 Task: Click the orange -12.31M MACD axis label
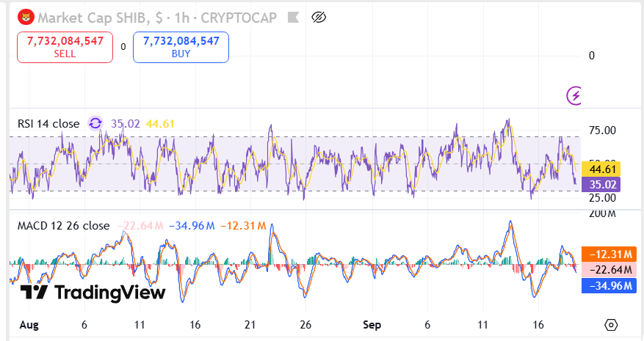[608, 254]
